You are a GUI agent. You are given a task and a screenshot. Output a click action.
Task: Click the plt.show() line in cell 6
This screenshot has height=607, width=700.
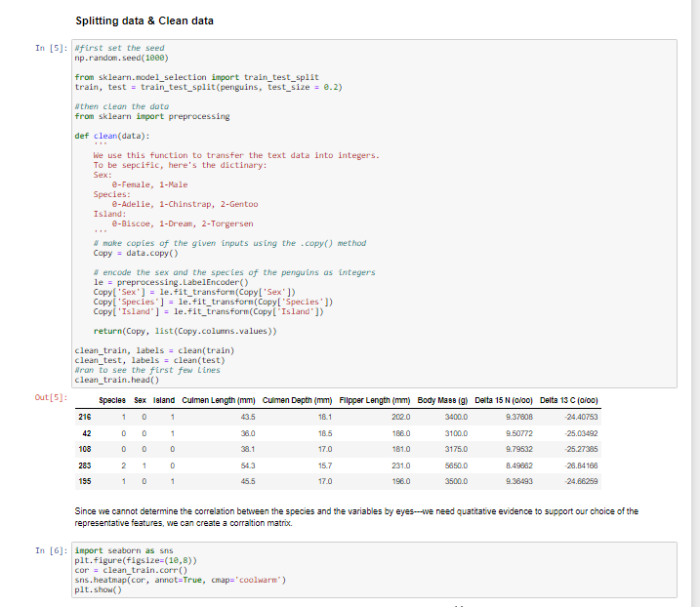tap(98, 589)
